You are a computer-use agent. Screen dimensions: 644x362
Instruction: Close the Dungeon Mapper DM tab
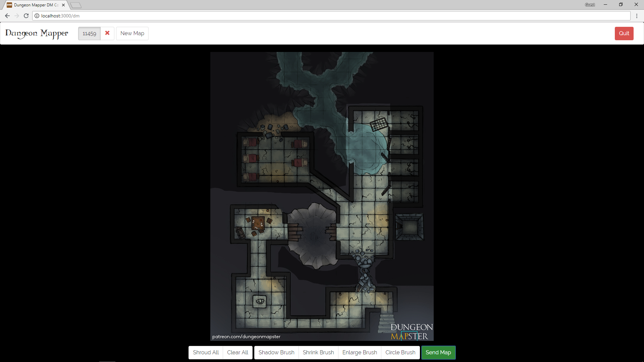pos(63,5)
